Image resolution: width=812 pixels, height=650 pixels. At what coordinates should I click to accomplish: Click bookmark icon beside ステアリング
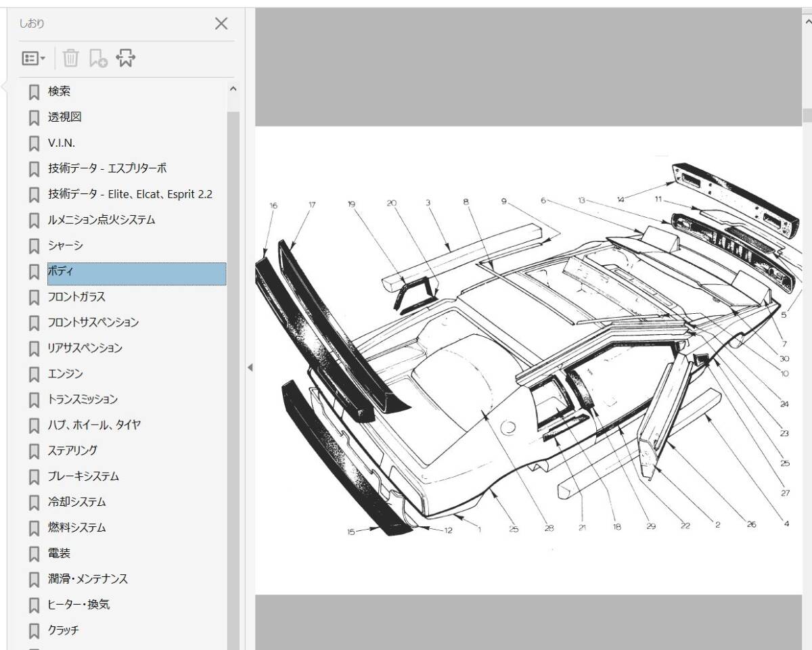pos(34,451)
